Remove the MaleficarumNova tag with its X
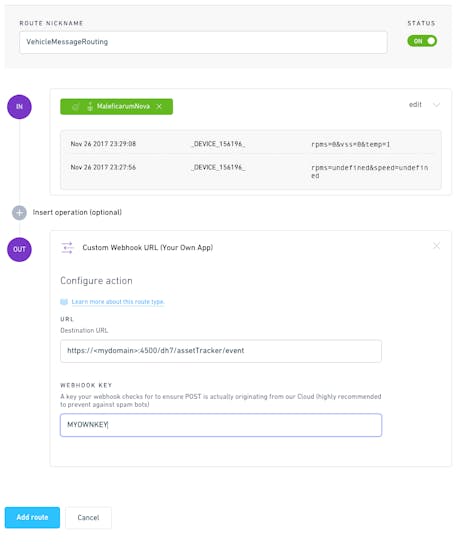 click(x=159, y=107)
